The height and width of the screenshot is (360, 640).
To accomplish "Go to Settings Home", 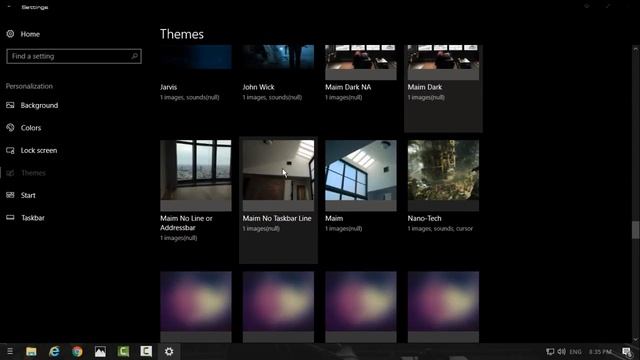I will [30, 34].
